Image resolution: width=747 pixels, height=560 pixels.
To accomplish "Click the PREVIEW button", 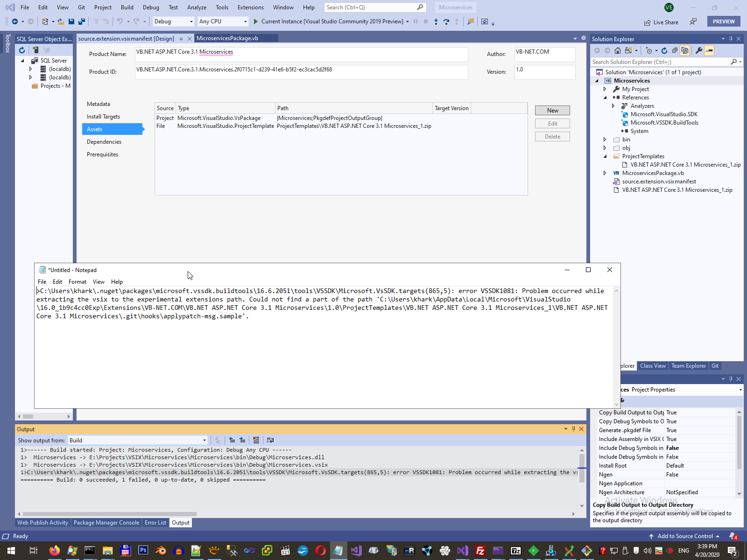I will point(724,21).
